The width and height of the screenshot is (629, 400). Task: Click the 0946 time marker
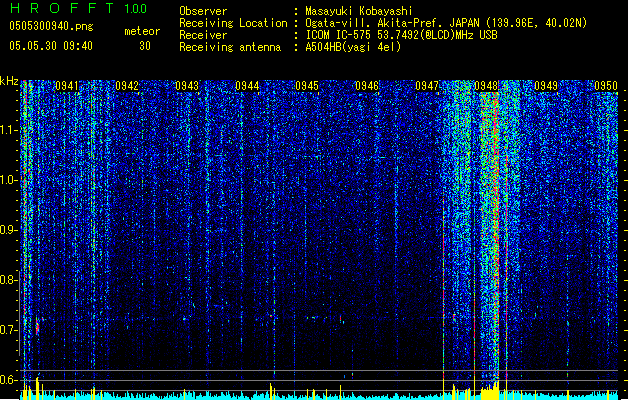(367, 86)
